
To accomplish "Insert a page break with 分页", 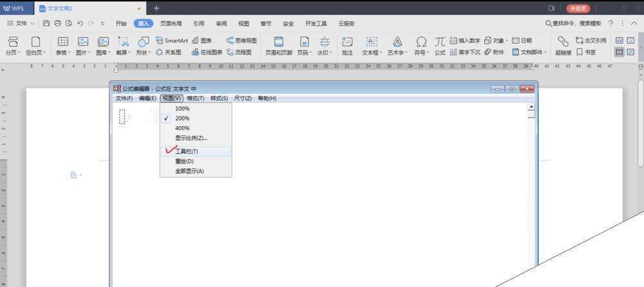I will click(13, 46).
